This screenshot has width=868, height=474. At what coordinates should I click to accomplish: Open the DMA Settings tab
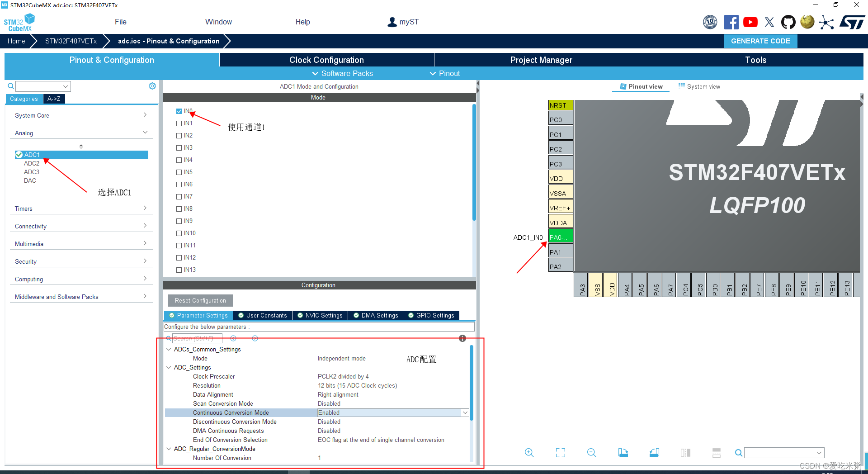coord(376,315)
